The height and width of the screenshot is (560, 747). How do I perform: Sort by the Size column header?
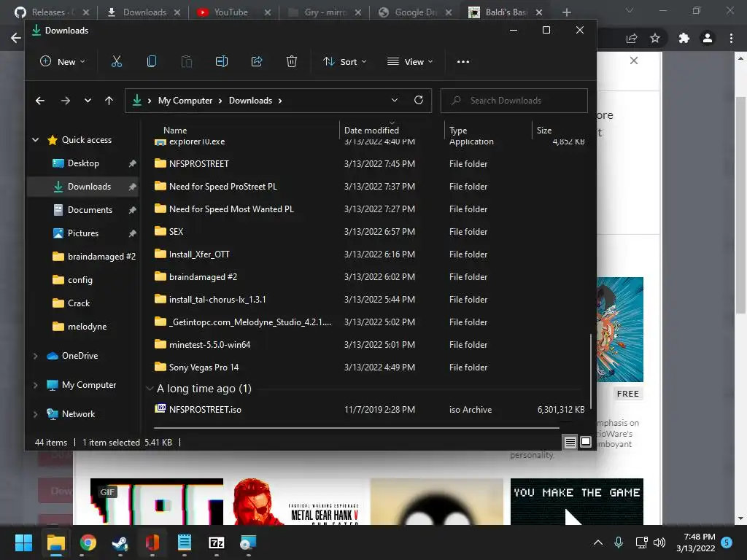(x=544, y=130)
